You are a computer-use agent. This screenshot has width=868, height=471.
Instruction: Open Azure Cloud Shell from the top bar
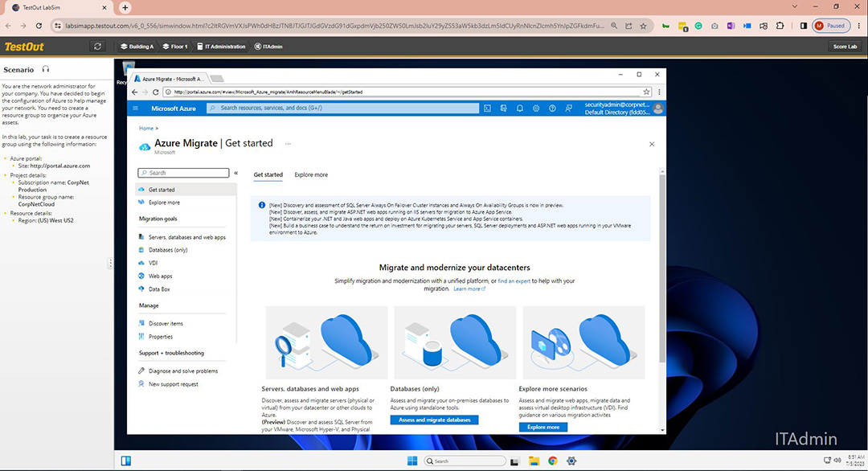pyautogui.click(x=488, y=108)
